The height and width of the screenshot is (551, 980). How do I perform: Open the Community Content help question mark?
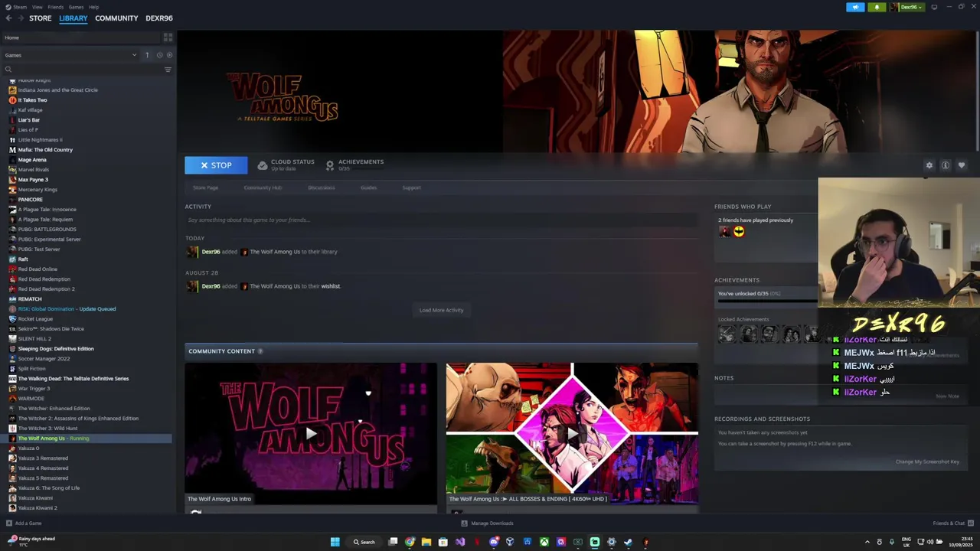point(260,351)
